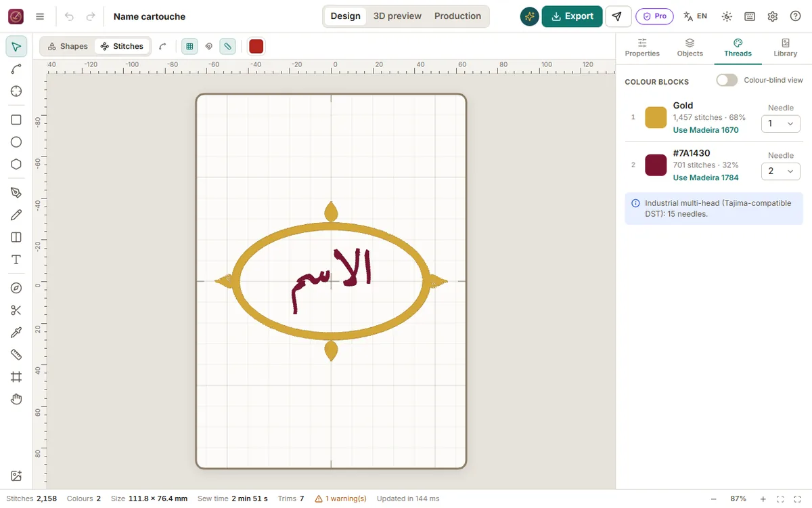This screenshot has height=508, width=812.
Task: Click the curve path icon beside Stitches
Action: (x=162, y=46)
